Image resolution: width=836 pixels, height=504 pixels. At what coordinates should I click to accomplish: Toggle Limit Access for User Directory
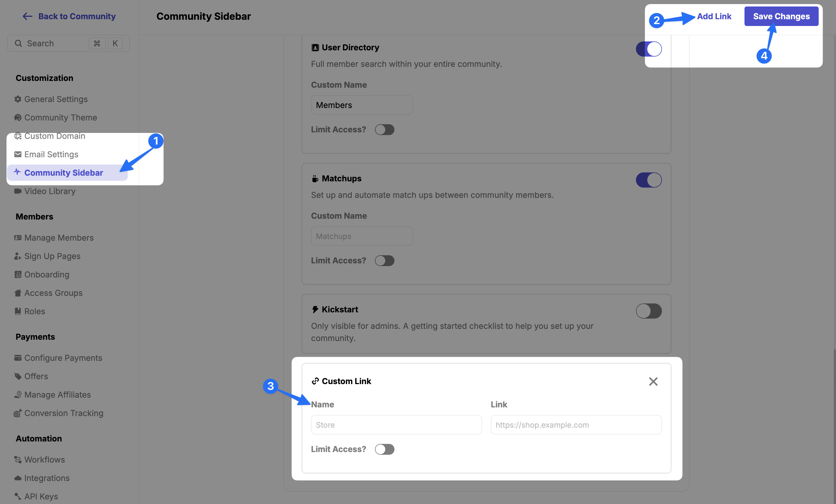coord(384,130)
